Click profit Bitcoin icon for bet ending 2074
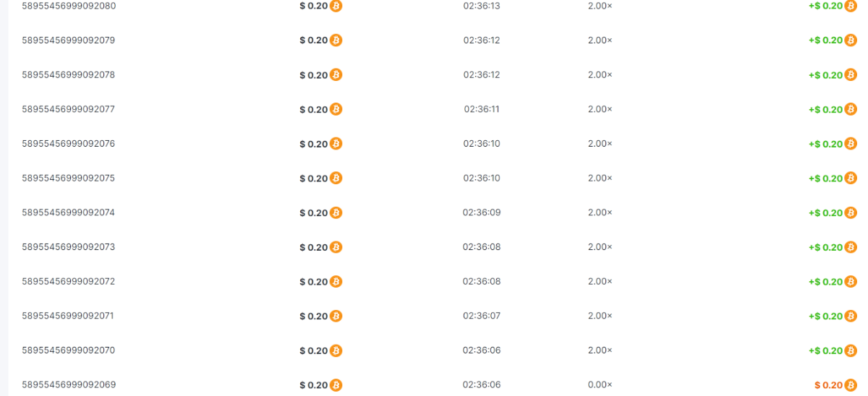 (851, 212)
